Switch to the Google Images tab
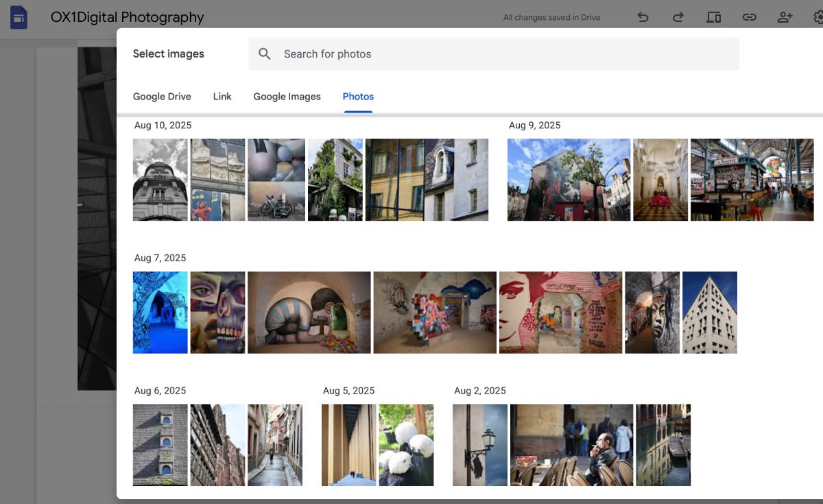Screen dimensions: 823x504 [x=287, y=96]
